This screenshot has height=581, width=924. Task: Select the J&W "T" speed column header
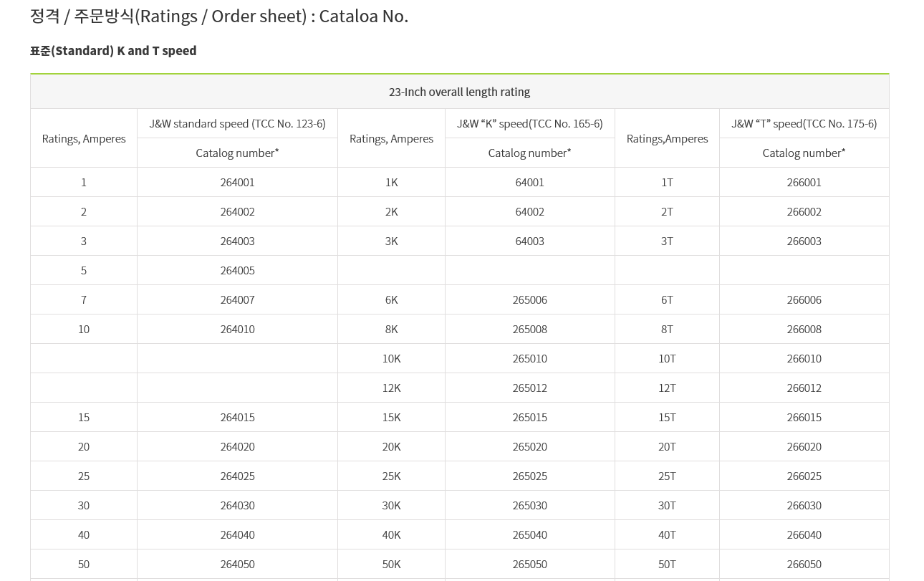[804, 123]
